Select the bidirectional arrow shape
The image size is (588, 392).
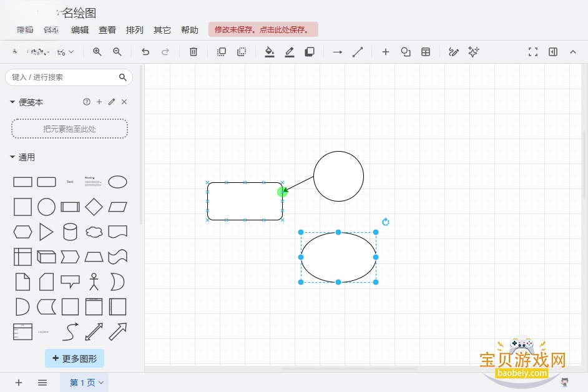coord(94,331)
